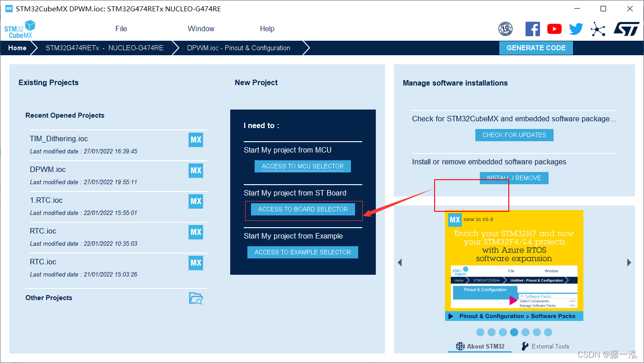Open MX icon for RTC.ioc dated 21/01/2022
This screenshot has height=363, width=644.
tap(196, 263)
